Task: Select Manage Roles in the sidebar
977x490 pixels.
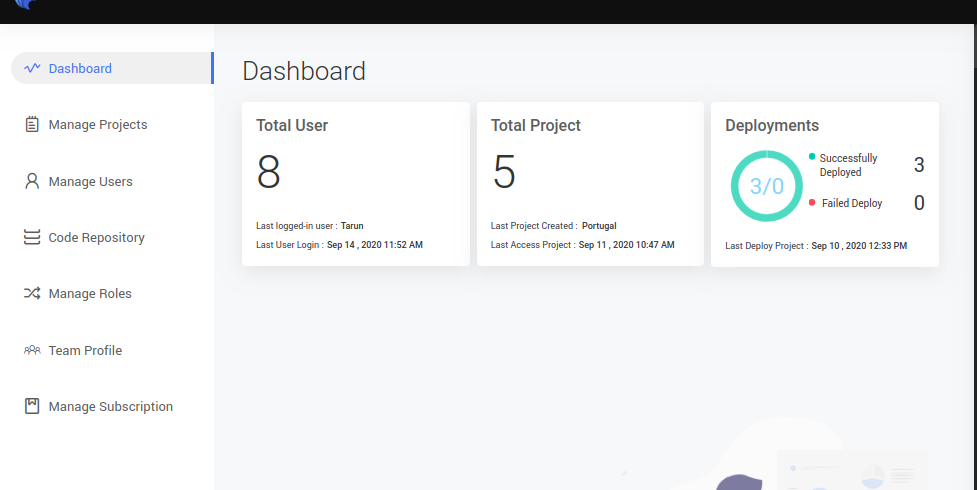Action: [x=90, y=294]
